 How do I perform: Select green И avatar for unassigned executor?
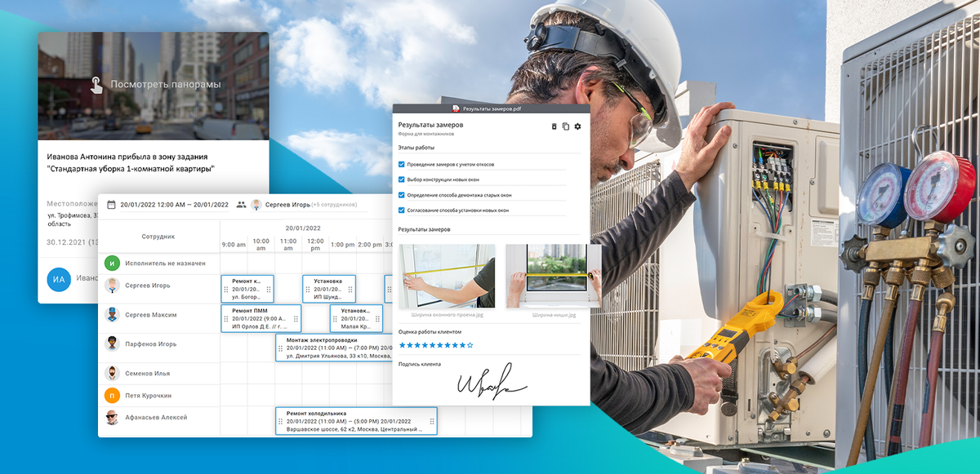pos(113,263)
